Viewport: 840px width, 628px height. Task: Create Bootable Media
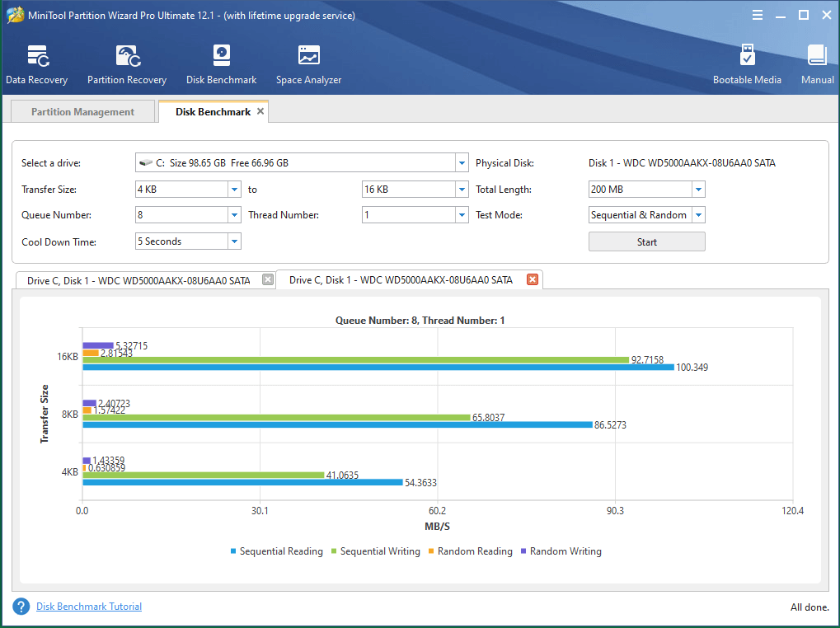point(747,65)
